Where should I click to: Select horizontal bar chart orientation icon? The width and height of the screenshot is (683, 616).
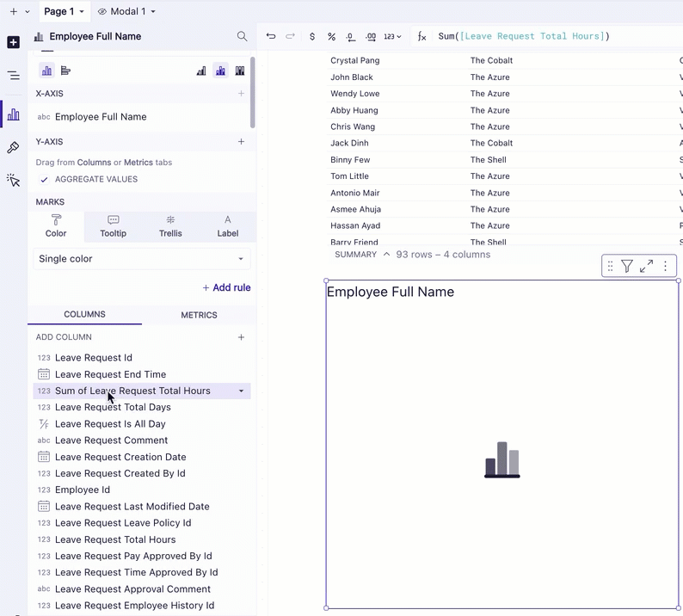pos(65,71)
